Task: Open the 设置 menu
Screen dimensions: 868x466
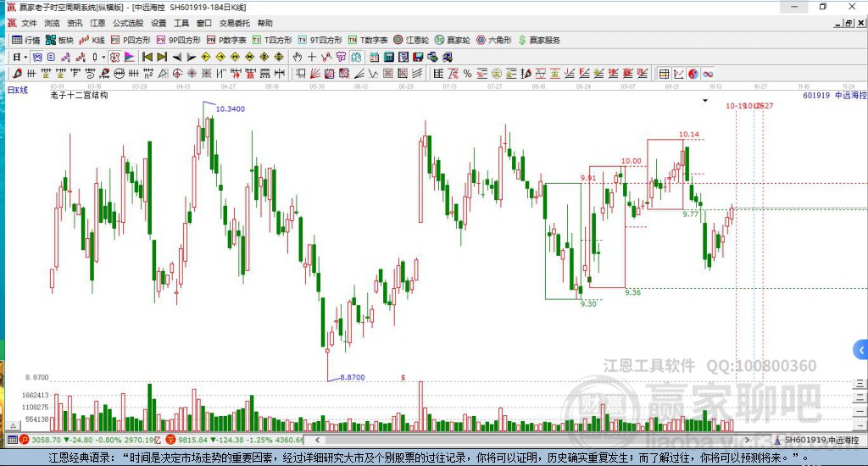Action: [x=159, y=23]
